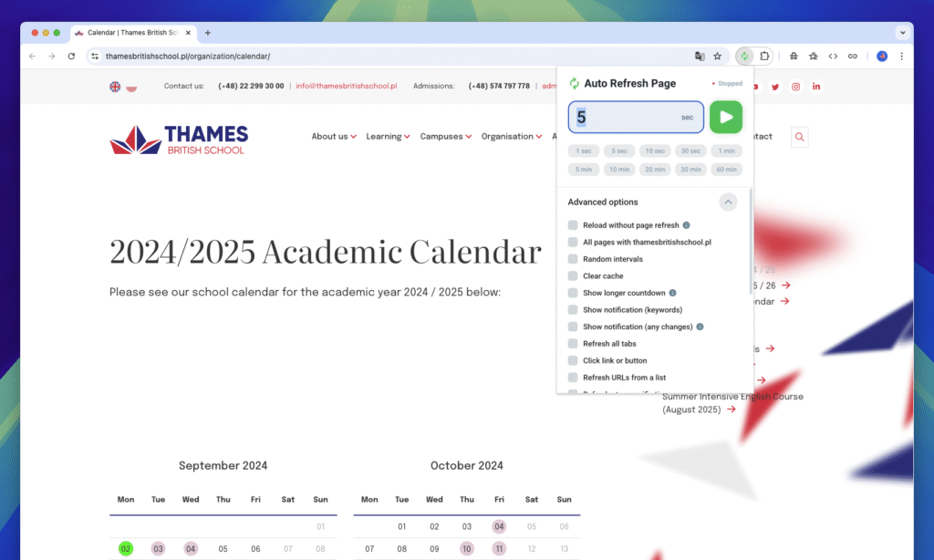Screen dimensions: 934x560
Task: Click the Advanced options scrollbar
Action: tap(750, 242)
